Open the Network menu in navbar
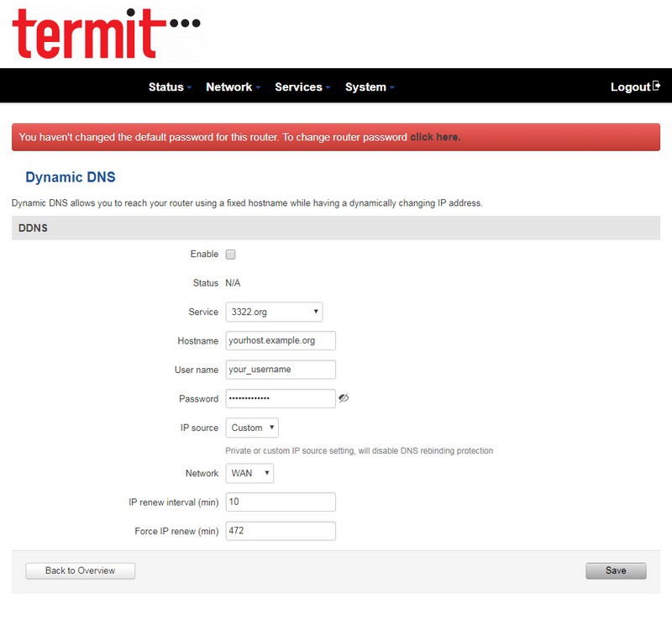This screenshot has width=672, height=620. pyautogui.click(x=233, y=87)
